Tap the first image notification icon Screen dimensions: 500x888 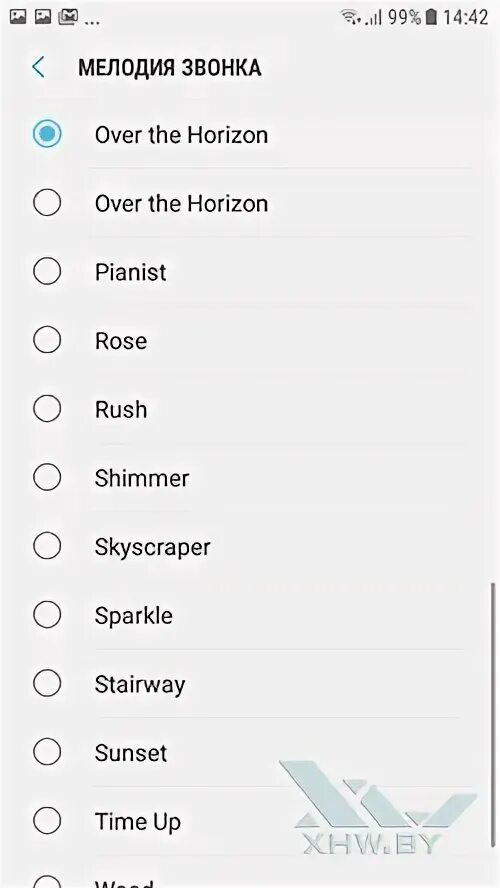click(18, 18)
